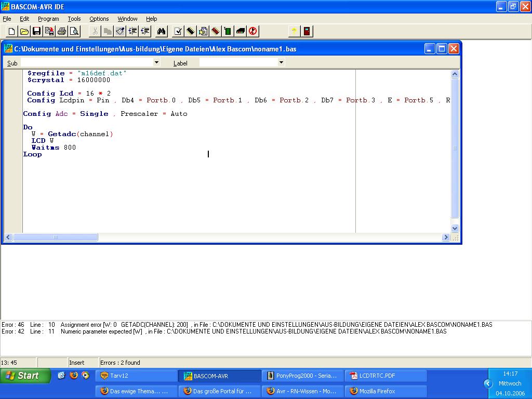The height and width of the screenshot is (399, 532).
Task: Run syntax check with the checkmark icon
Action: [178, 32]
